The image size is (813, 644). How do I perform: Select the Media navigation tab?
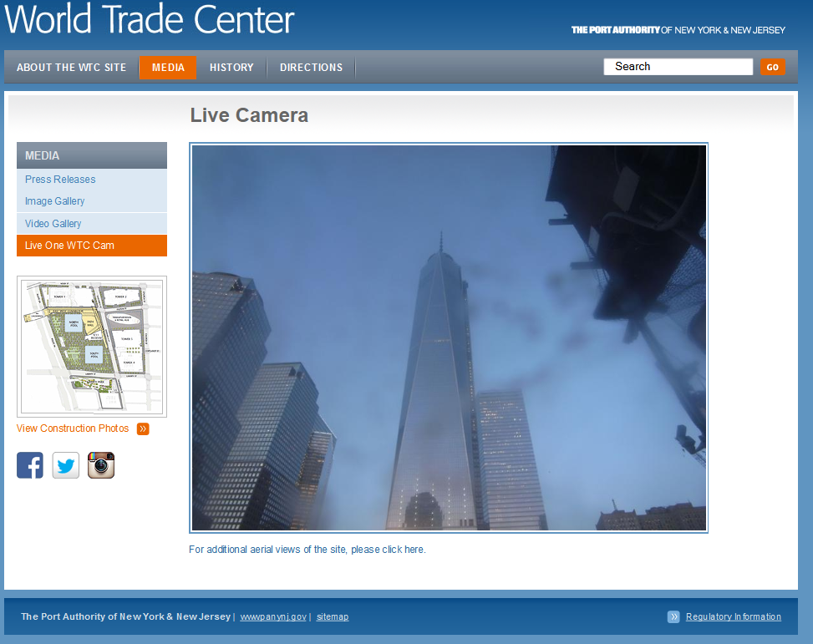coord(168,68)
